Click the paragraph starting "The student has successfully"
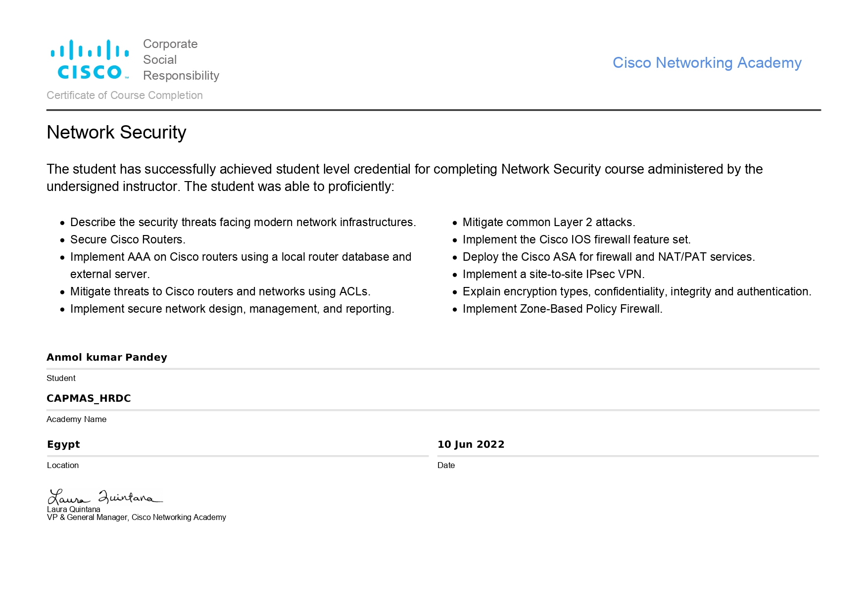The height and width of the screenshot is (614, 868). pos(405,178)
